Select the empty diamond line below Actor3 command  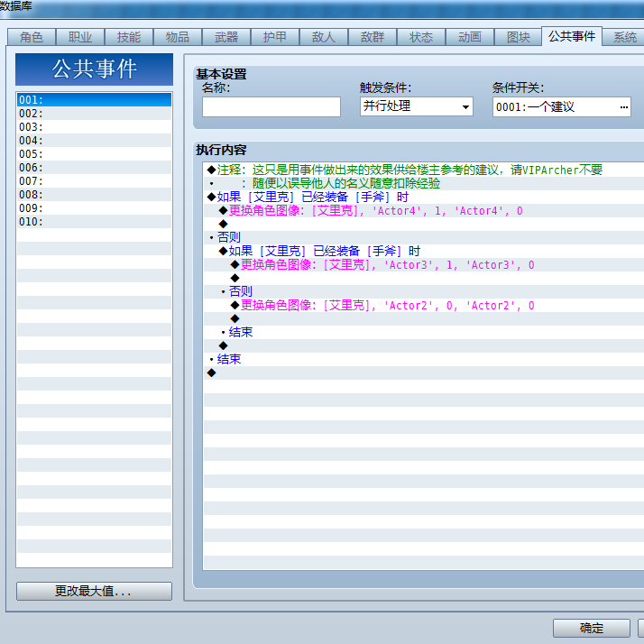424,278
